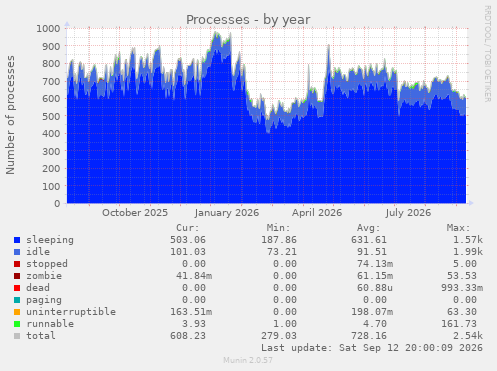Click the 'stopped' legend label
Image resolution: width=497 pixels, height=371 pixels.
coord(47,264)
